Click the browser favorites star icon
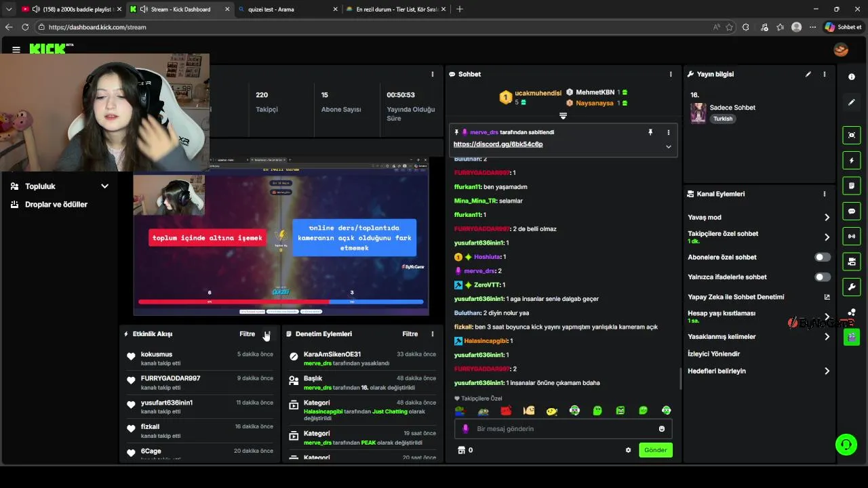 tap(730, 27)
